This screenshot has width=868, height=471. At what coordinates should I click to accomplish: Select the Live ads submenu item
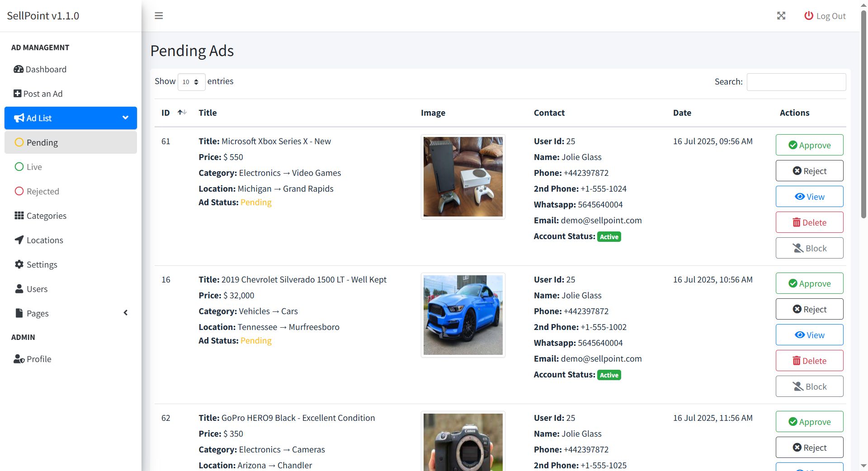pyautogui.click(x=71, y=167)
